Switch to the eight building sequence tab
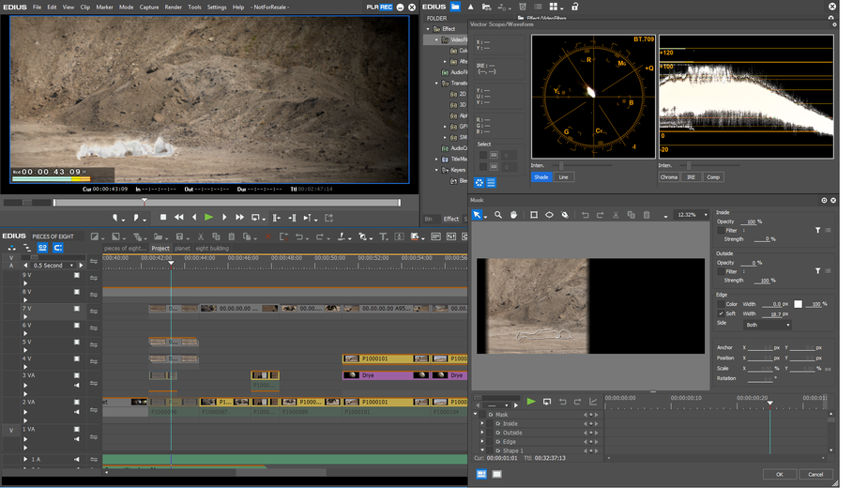868x488 pixels. pyautogui.click(x=212, y=249)
